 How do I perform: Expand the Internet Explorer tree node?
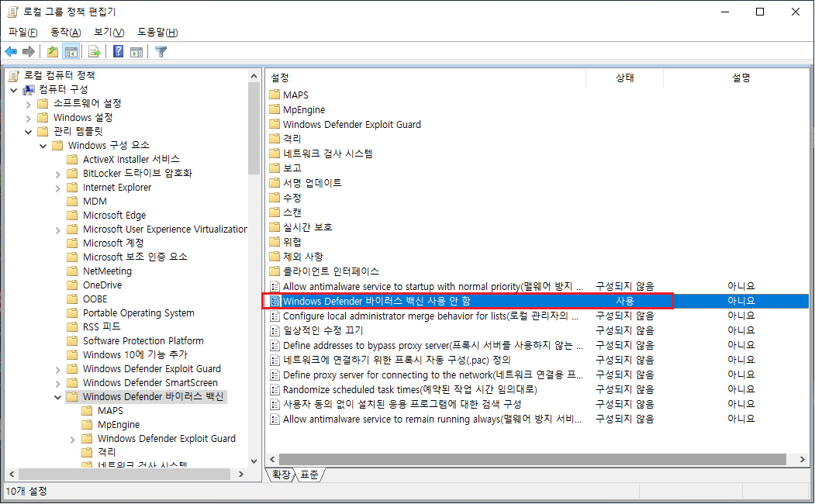click(57, 188)
